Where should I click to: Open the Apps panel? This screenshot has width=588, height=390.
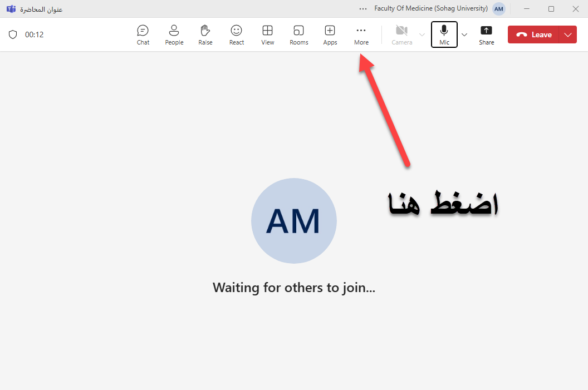[x=330, y=34]
